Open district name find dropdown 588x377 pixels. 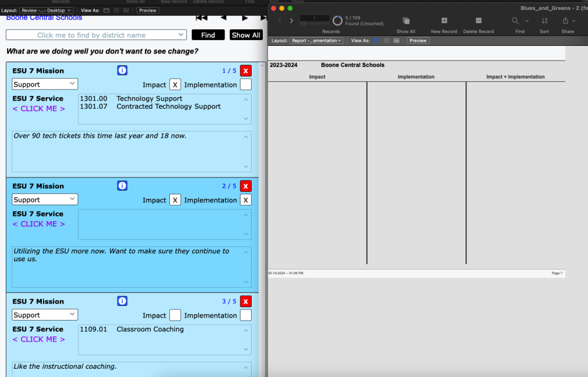(97, 35)
